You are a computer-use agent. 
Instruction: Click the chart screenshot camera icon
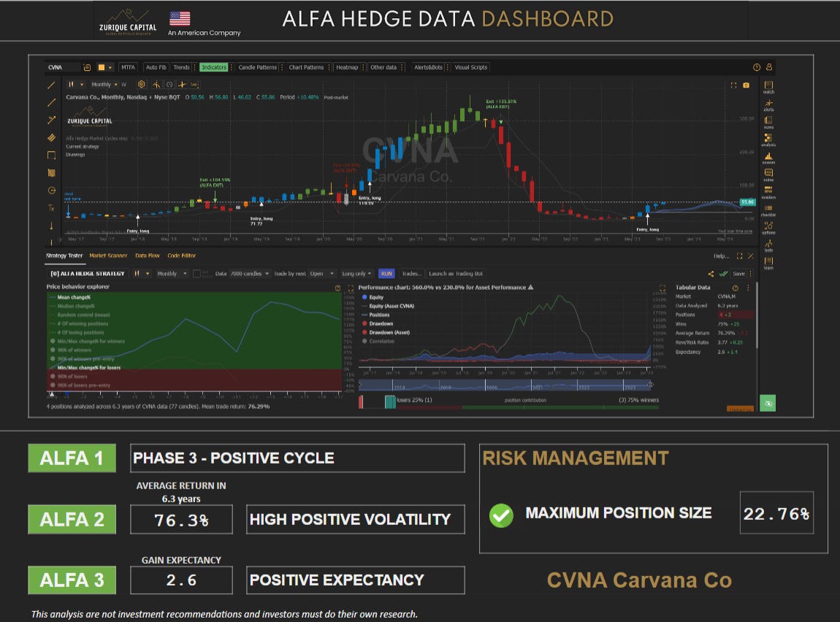746,85
